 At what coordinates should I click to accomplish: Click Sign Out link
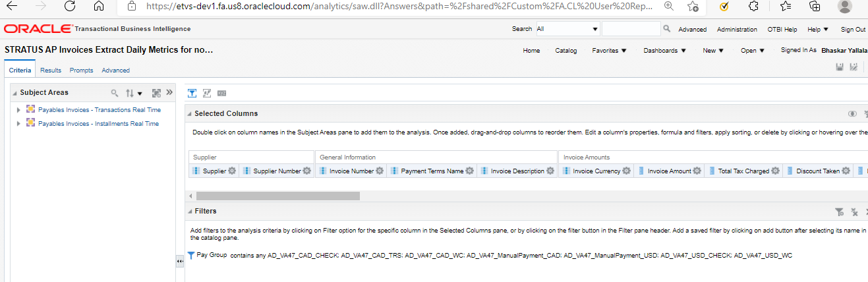(853, 29)
